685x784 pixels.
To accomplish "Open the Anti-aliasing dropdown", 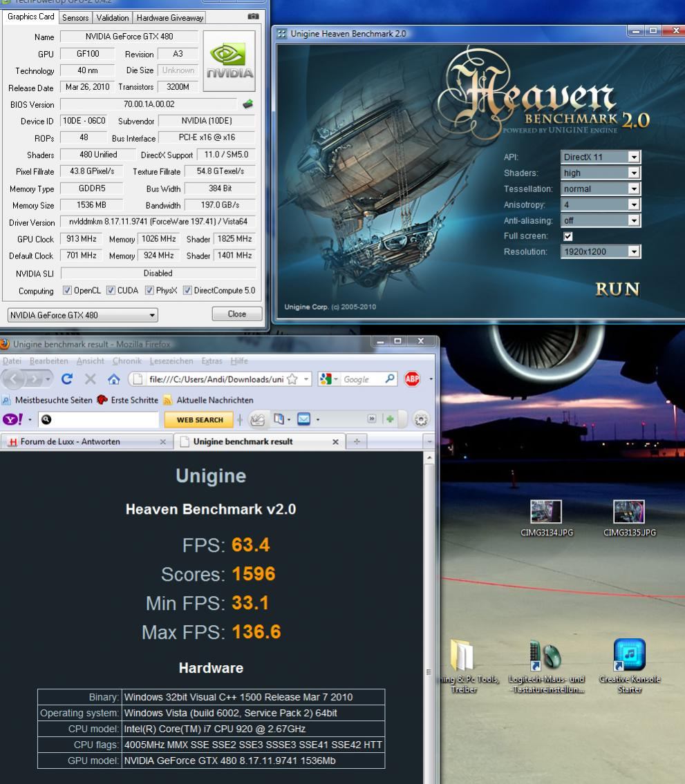I will (601, 220).
